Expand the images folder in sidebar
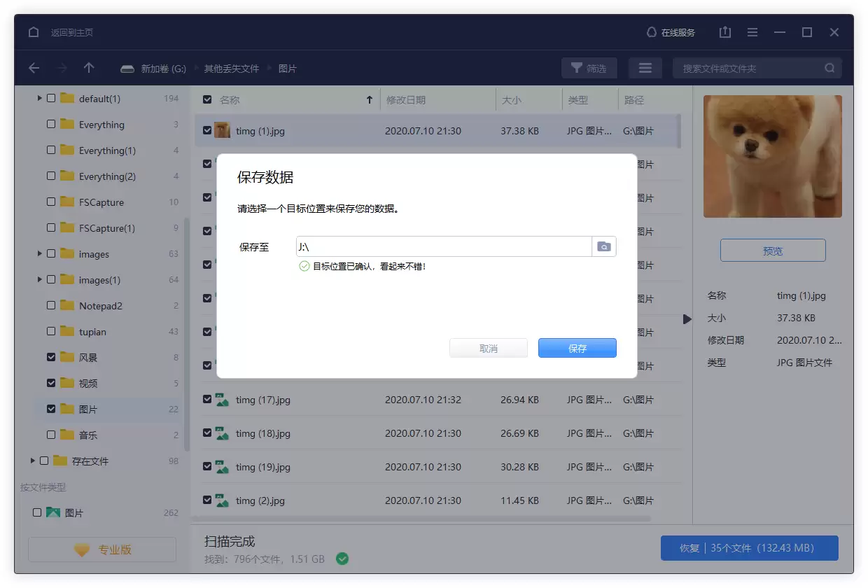Viewport: 868px width, 588px height. [x=40, y=253]
